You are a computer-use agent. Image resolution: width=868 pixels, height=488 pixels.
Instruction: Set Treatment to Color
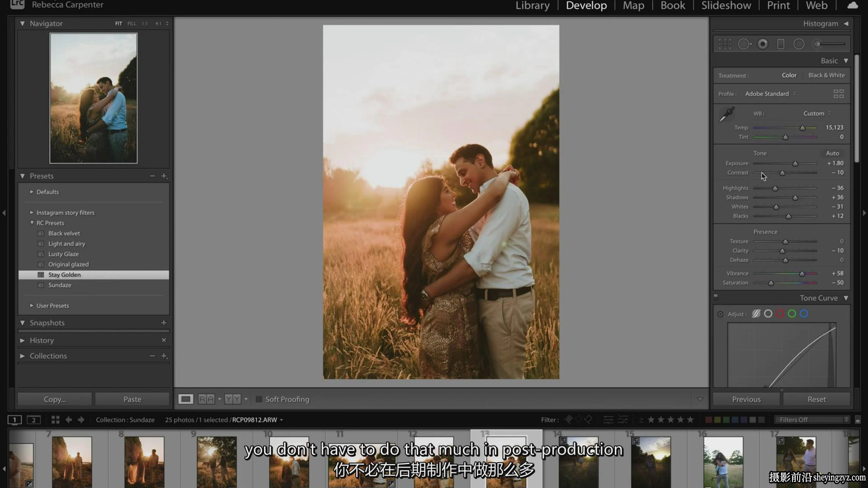[789, 75]
